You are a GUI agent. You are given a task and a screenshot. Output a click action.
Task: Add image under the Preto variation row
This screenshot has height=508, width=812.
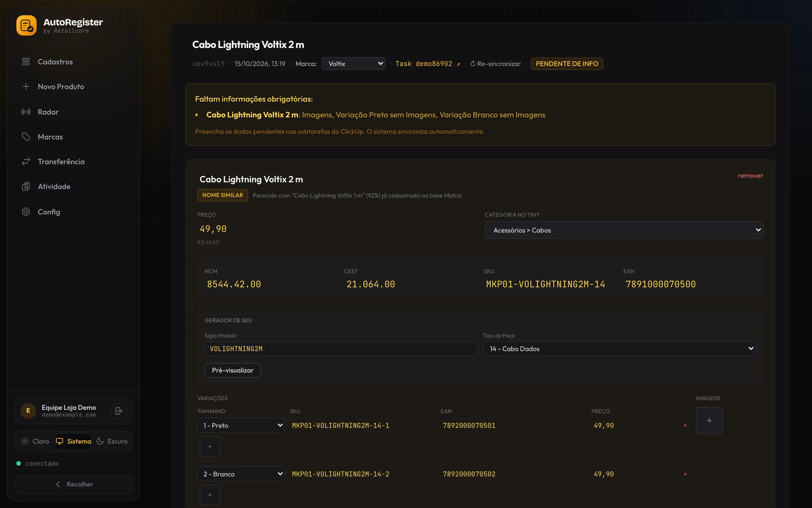210,446
